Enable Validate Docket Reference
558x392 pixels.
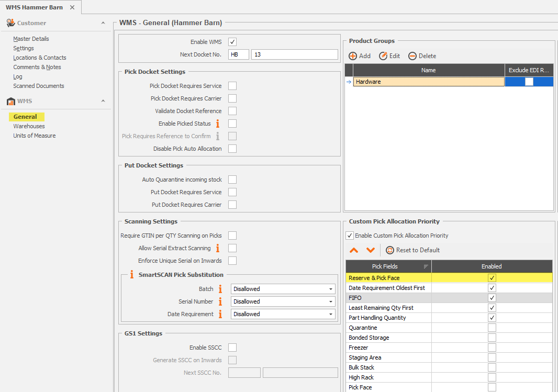(x=232, y=111)
